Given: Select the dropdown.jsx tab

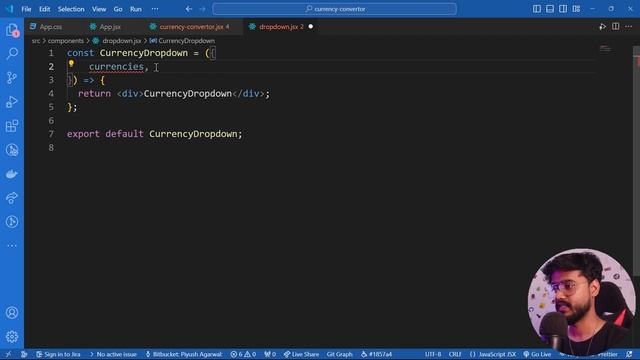Looking at the screenshot, I should point(281,27).
